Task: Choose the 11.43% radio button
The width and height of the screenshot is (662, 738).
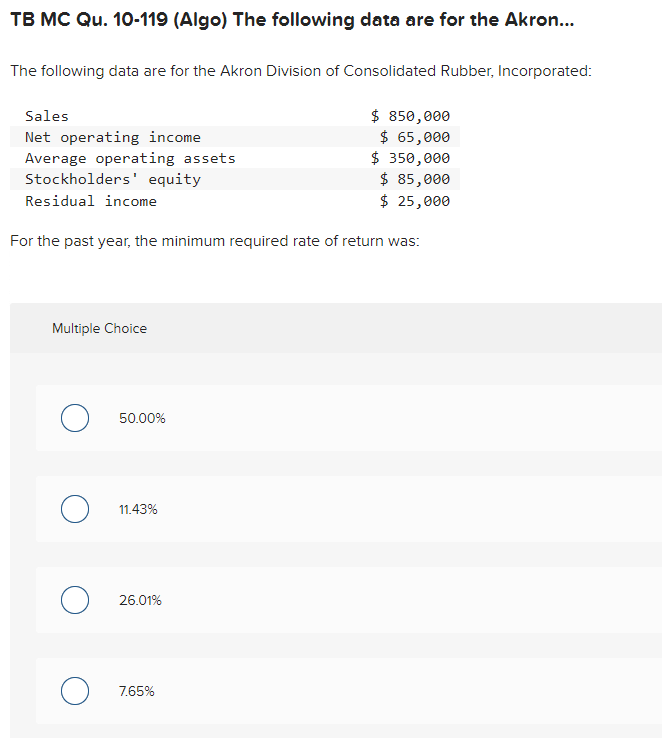Action: 74,509
